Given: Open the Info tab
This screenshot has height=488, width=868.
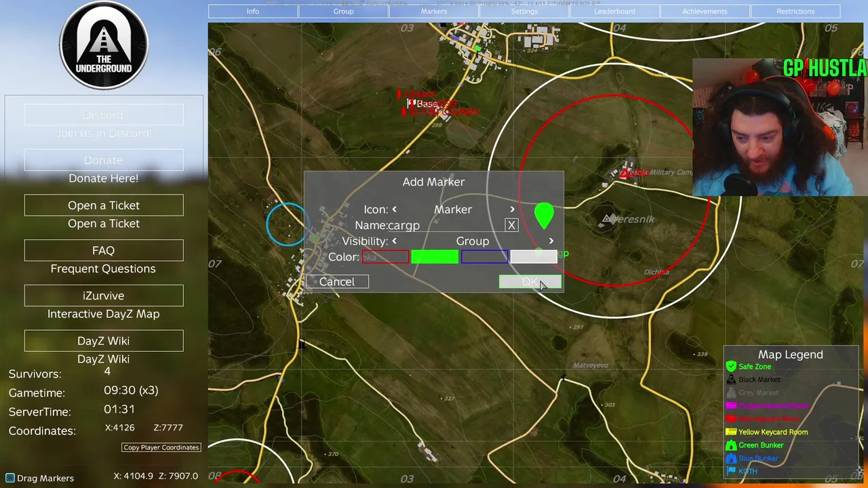Looking at the screenshot, I should [x=253, y=12].
